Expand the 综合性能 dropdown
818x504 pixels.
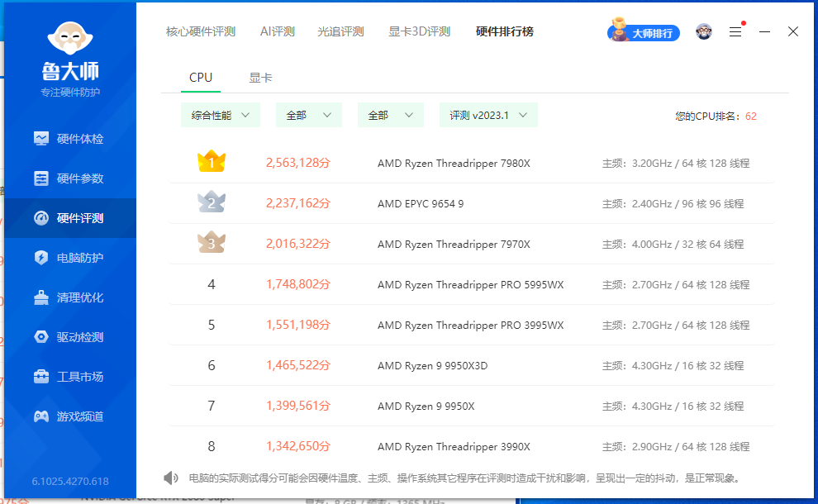click(x=220, y=116)
